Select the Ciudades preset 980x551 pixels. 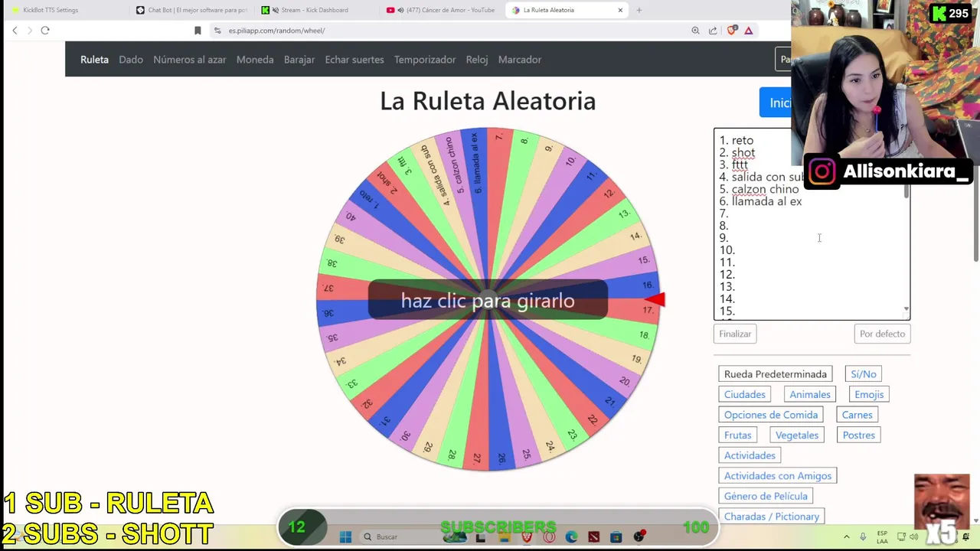(745, 395)
